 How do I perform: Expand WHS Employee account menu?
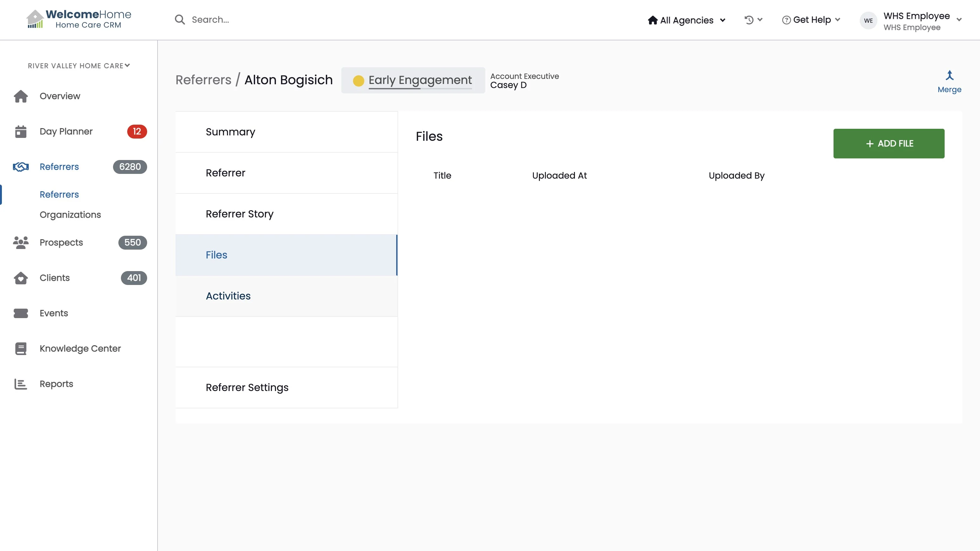(x=959, y=20)
